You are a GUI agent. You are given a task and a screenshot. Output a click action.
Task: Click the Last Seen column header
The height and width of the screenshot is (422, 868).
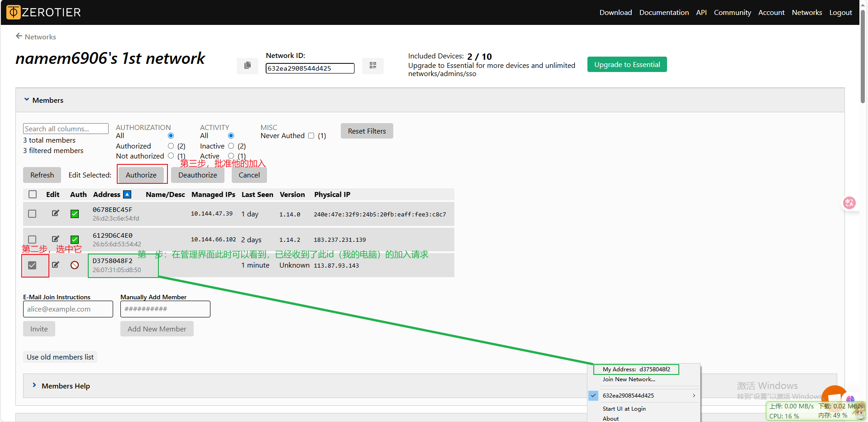[x=258, y=194]
